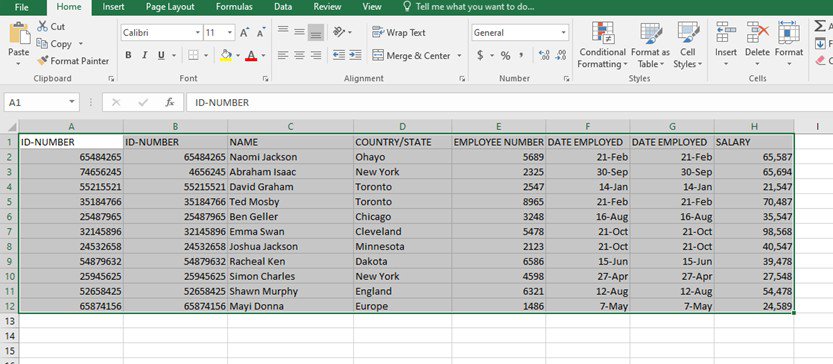Middle align cell contents
833x364 pixels.
(300, 32)
